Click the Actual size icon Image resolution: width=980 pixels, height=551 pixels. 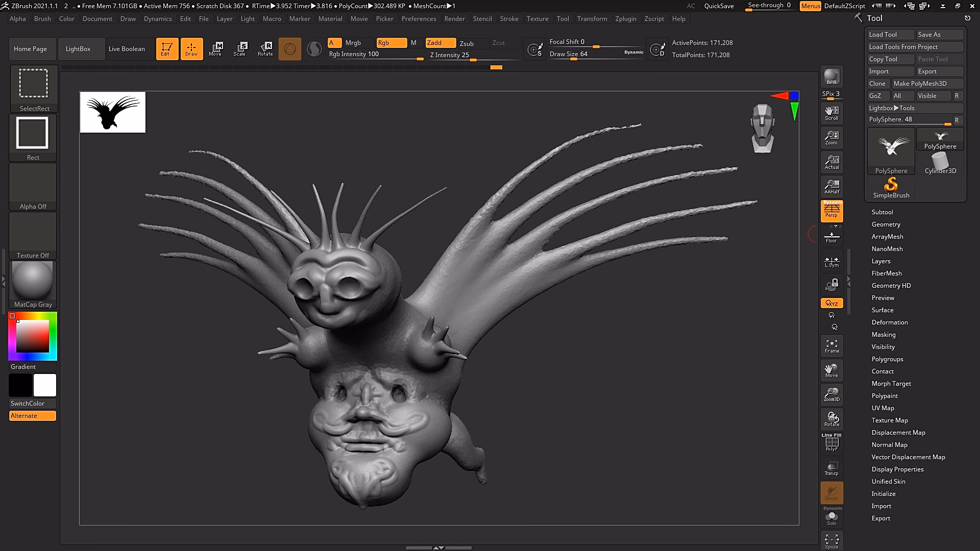click(x=831, y=162)
